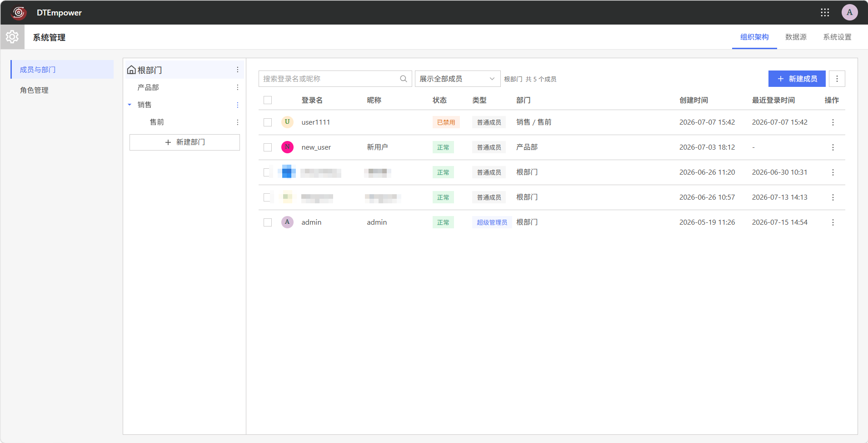Image resolution: width=868 pixels, height=443 pixels.
Task: Click the new_user avatar N
Action: click(287, 147)
